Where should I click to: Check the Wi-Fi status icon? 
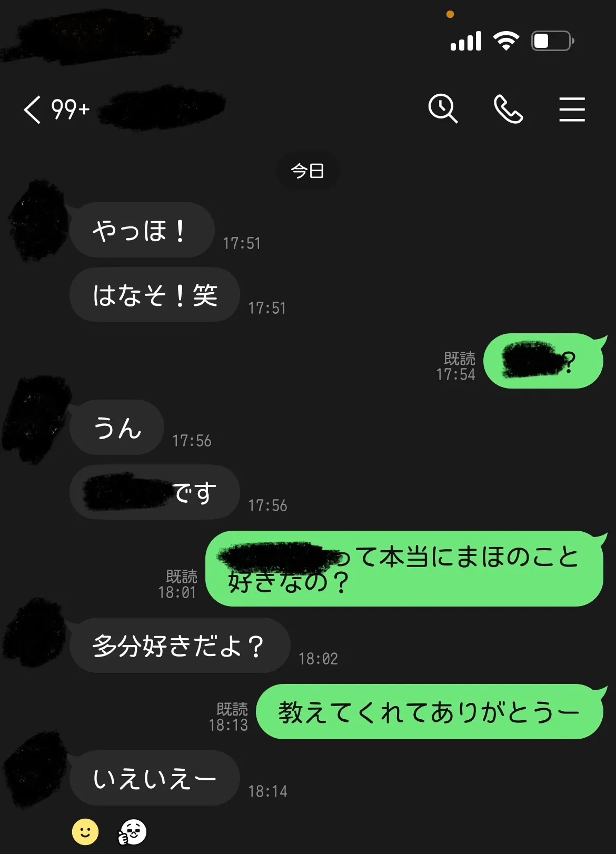click(506, 41)
